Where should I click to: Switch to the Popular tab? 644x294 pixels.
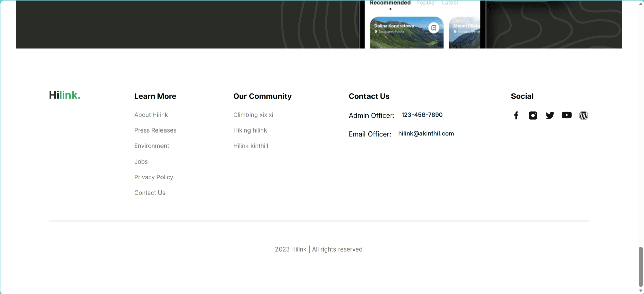(426, 3)
